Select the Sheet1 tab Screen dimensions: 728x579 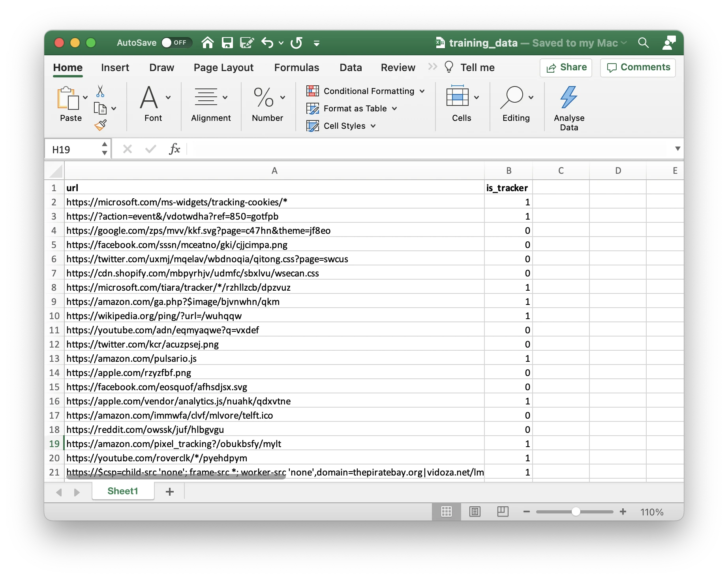[123, 491]
